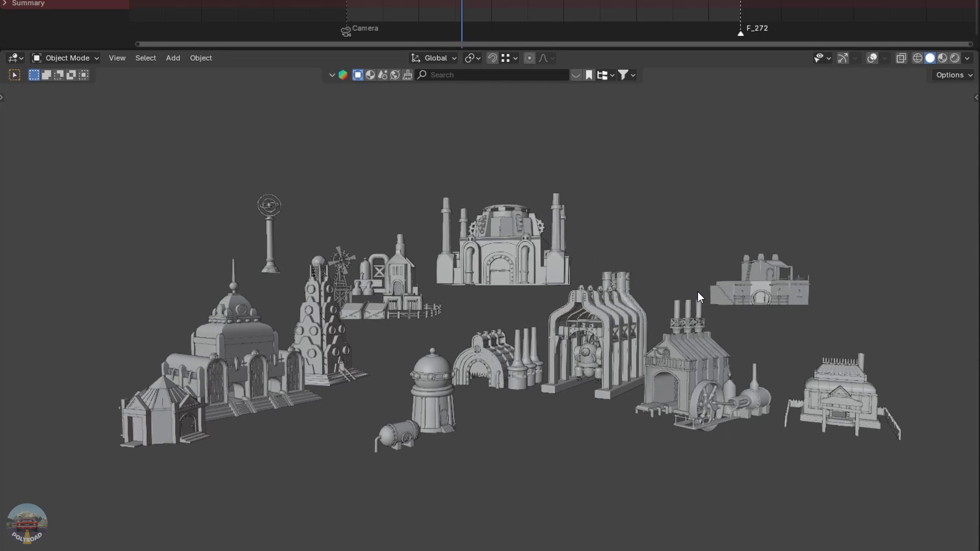
Task: Select the Tweak tool icon
Action: pyautogui.click(x=14, y=75)
